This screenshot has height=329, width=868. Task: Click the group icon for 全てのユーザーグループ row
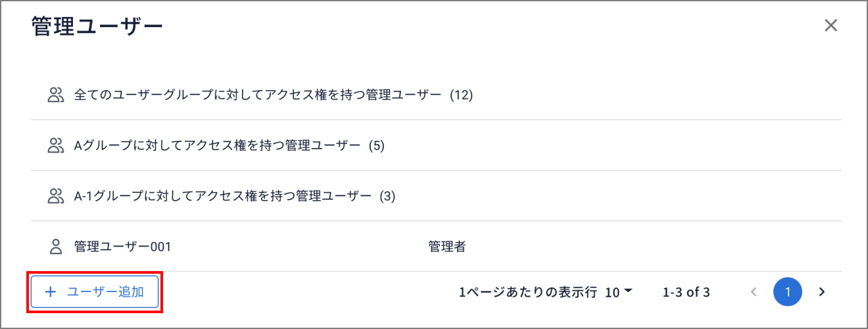click(x=55, y=95)
